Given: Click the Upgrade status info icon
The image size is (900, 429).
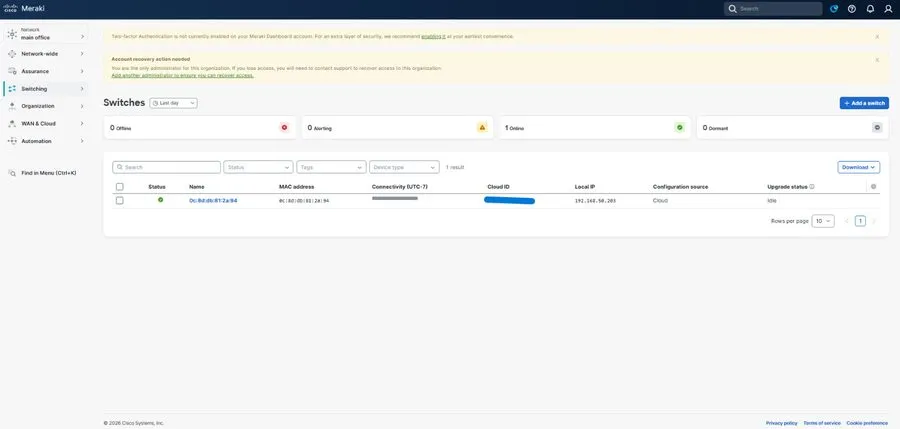Looking at the screenshot, I should [812, 187].
